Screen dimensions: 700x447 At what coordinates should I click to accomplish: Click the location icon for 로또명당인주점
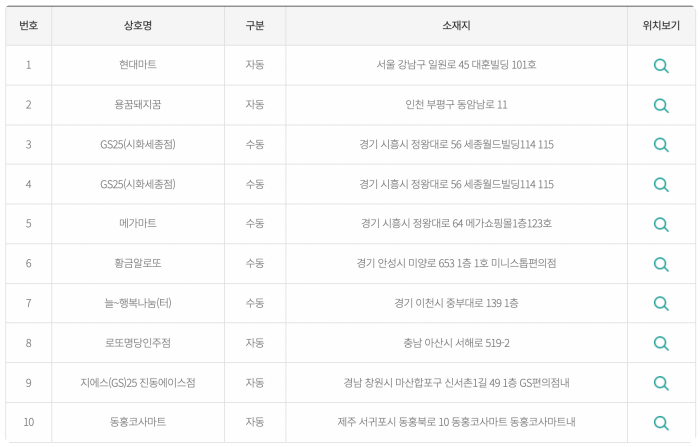(661, 343)
